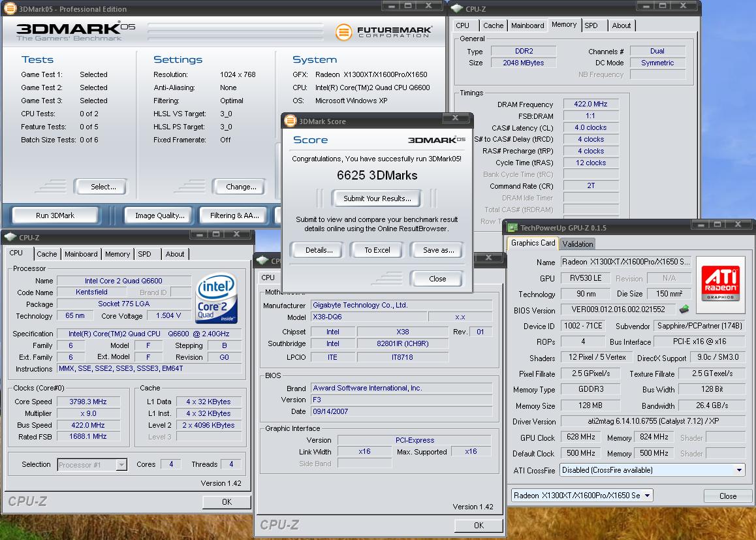This screenshot has width=756, height=540.
Task: Open the Cache tab in top-right CPU-Z
Action: (x=493, y=25)
